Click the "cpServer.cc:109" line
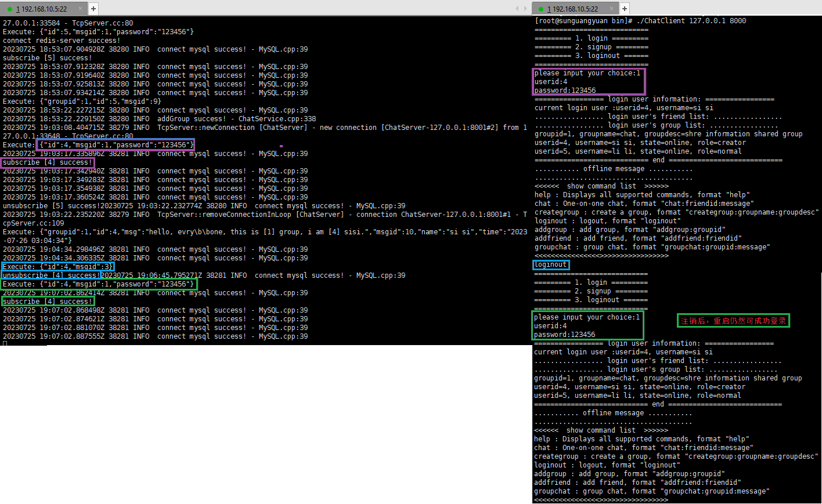822x504 pixels. [x=34, y=223]
